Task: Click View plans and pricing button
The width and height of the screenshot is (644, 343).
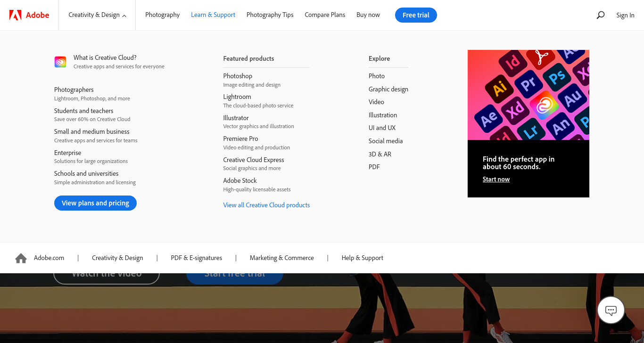Action: [95, 203]
